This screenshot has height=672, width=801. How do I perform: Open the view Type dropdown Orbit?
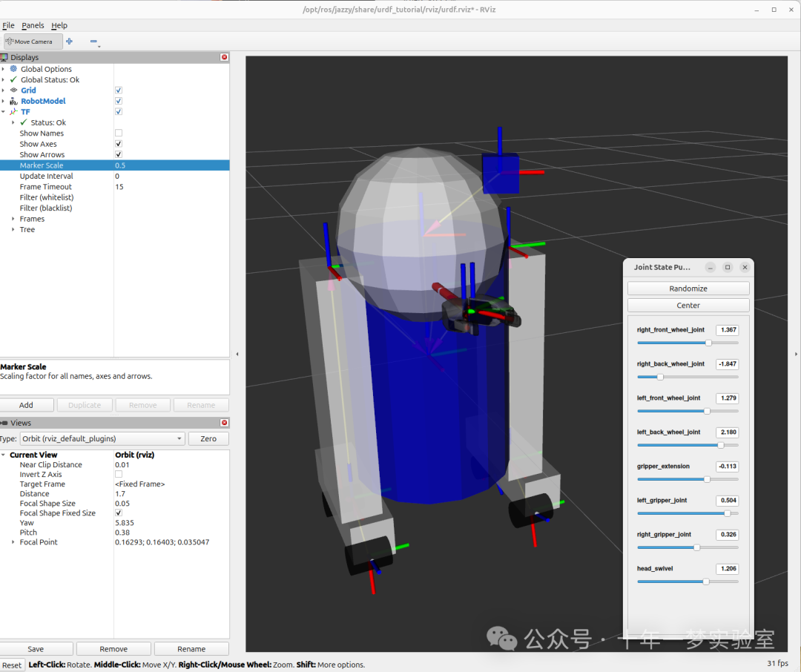click(x=102, y=438)
